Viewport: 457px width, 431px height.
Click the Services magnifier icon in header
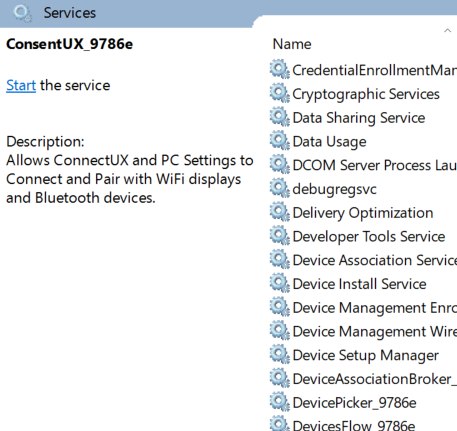pos(23,13)
